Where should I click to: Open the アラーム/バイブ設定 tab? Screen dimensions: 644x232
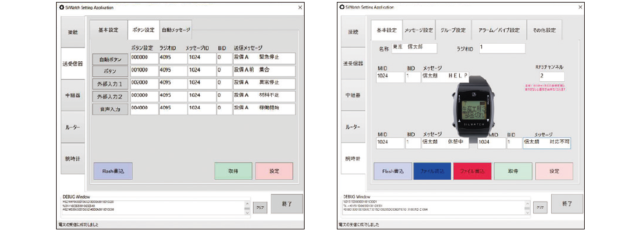[x=498, y=30]
